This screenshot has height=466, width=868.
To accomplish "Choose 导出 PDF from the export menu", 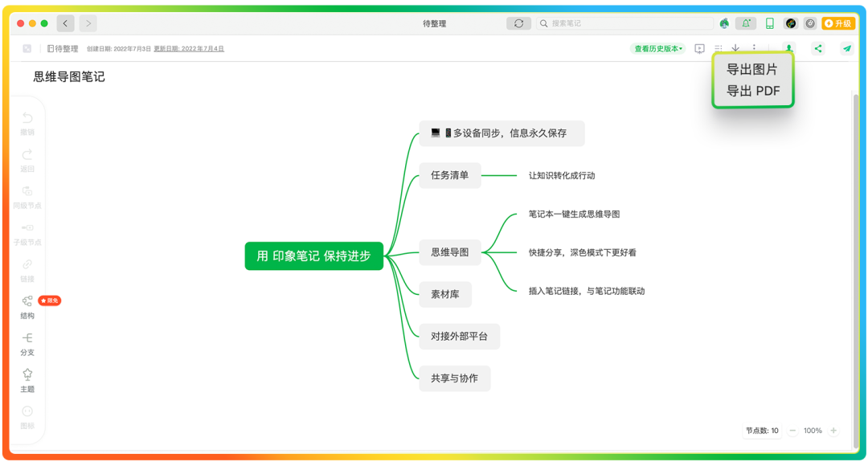I will point(752,90).
